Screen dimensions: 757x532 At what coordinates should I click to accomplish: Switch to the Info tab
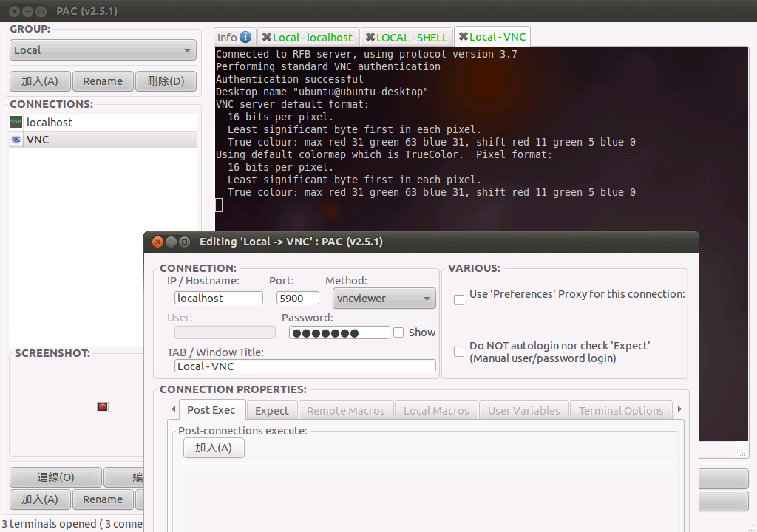234,37
